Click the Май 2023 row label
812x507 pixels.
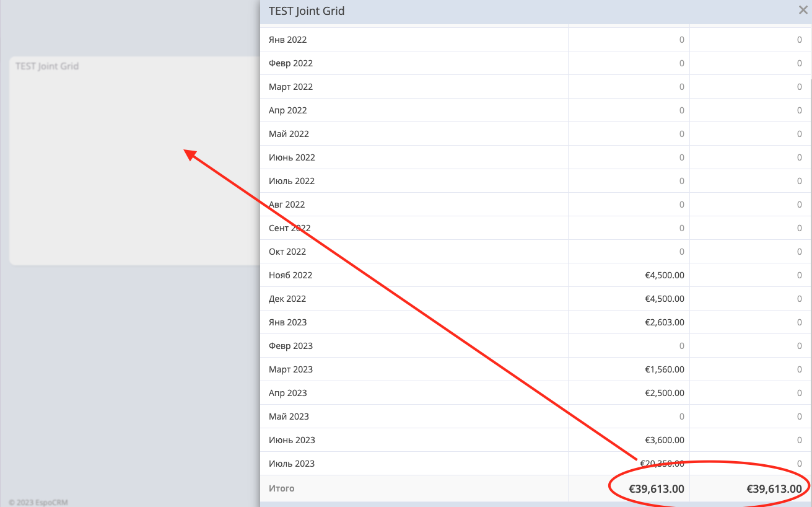coord(289,417)
